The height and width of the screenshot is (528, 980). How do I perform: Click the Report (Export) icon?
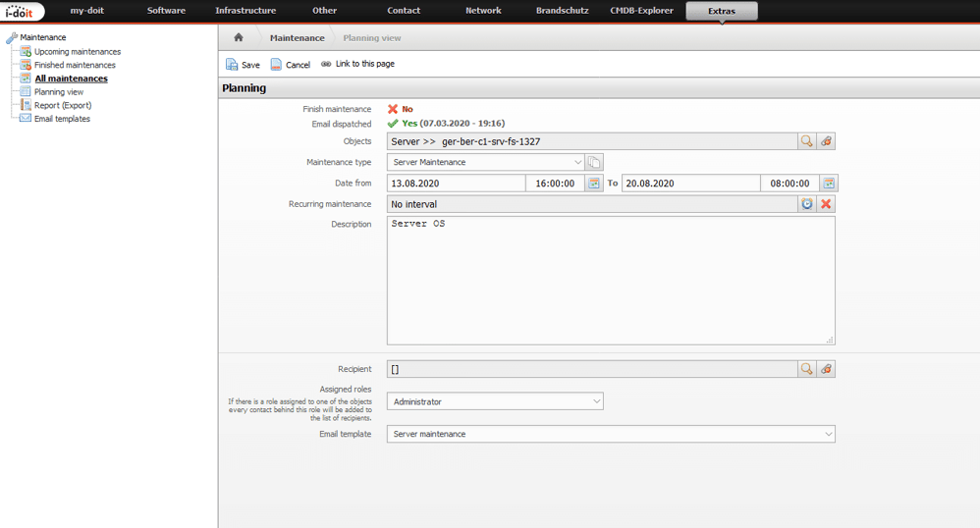point(26,105)
